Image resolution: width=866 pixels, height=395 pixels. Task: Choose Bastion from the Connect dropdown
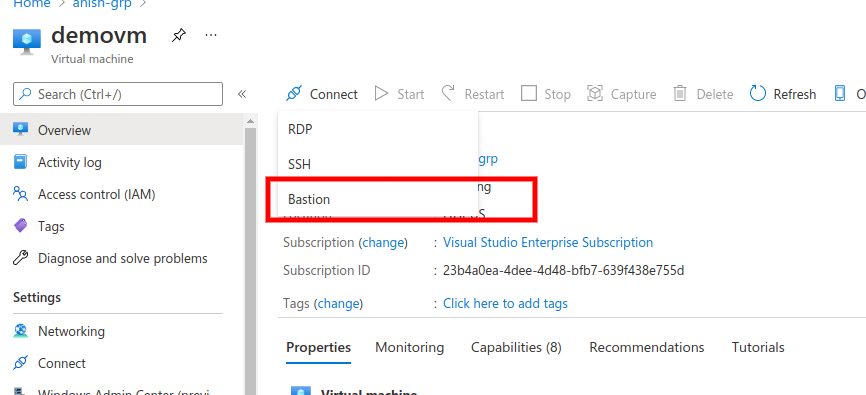pos(378,199)
